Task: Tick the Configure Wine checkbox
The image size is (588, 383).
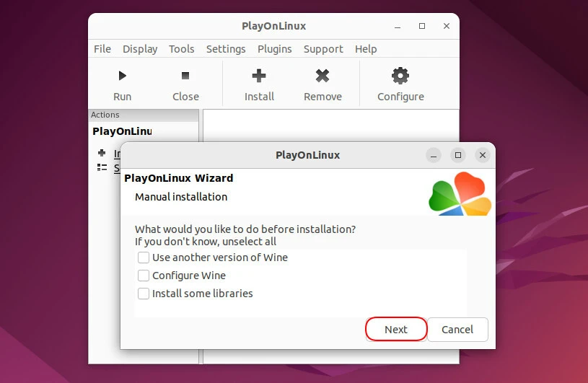Action: [x=144, y=276]
